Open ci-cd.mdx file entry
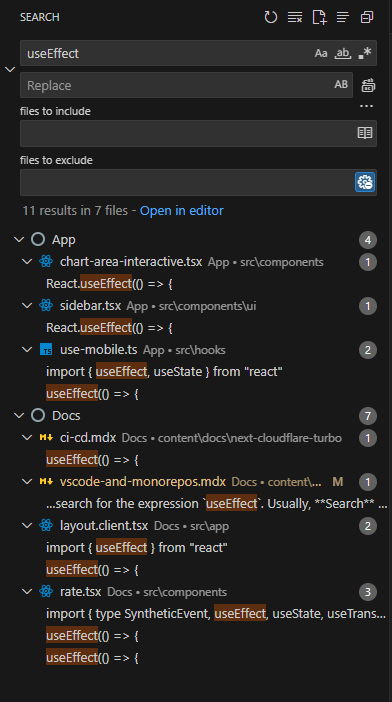The width and height of the screenshot is (392, 702). pos(88,437)
